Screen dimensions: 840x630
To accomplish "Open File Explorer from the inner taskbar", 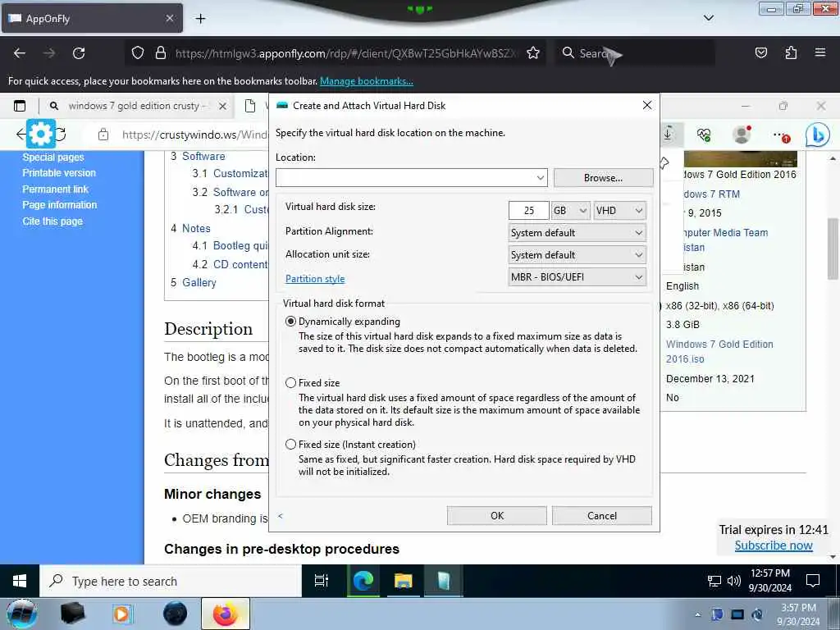I will coord(404,581).
